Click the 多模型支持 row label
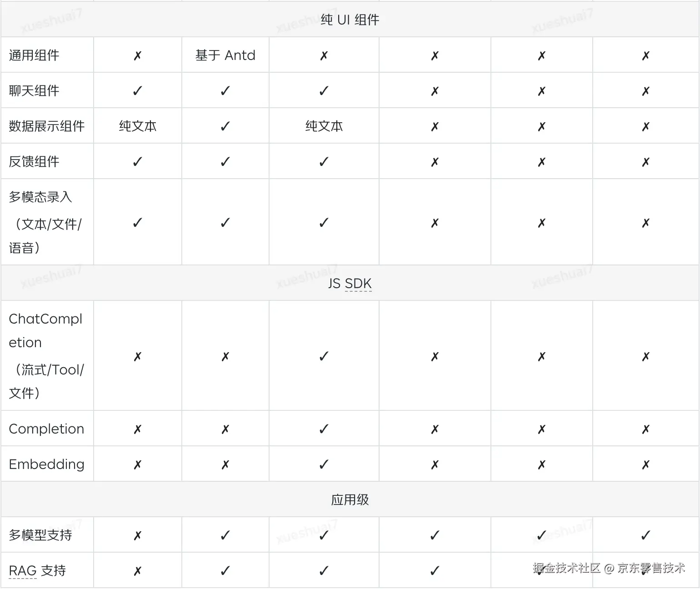This screenshot has height=589, width=700. pyautogui.click(x=40, y=535)
